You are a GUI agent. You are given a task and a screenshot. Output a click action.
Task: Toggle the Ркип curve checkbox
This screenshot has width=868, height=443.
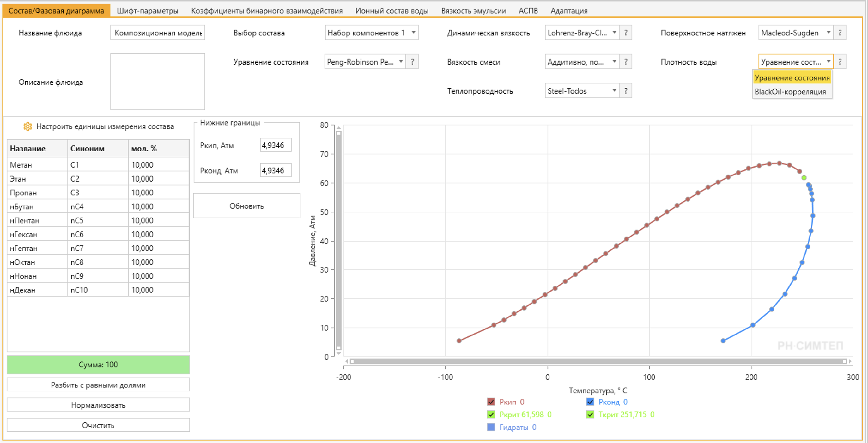point(491,402)
